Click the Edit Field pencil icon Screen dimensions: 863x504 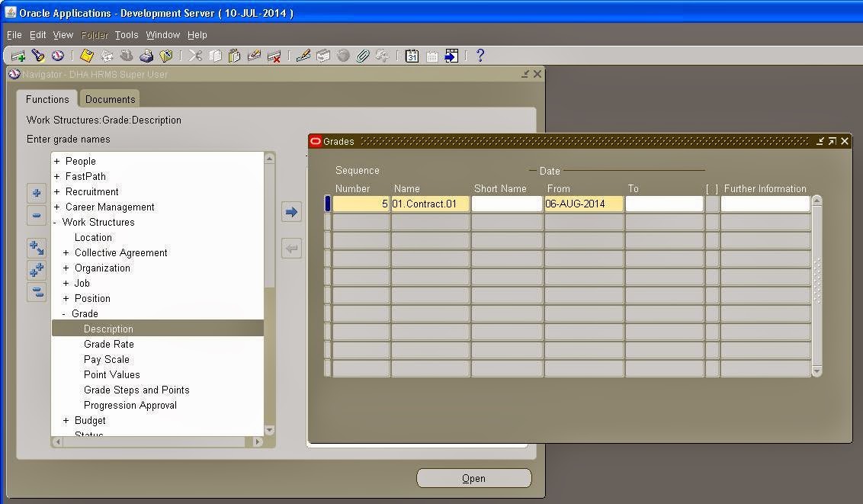[303, 56]
